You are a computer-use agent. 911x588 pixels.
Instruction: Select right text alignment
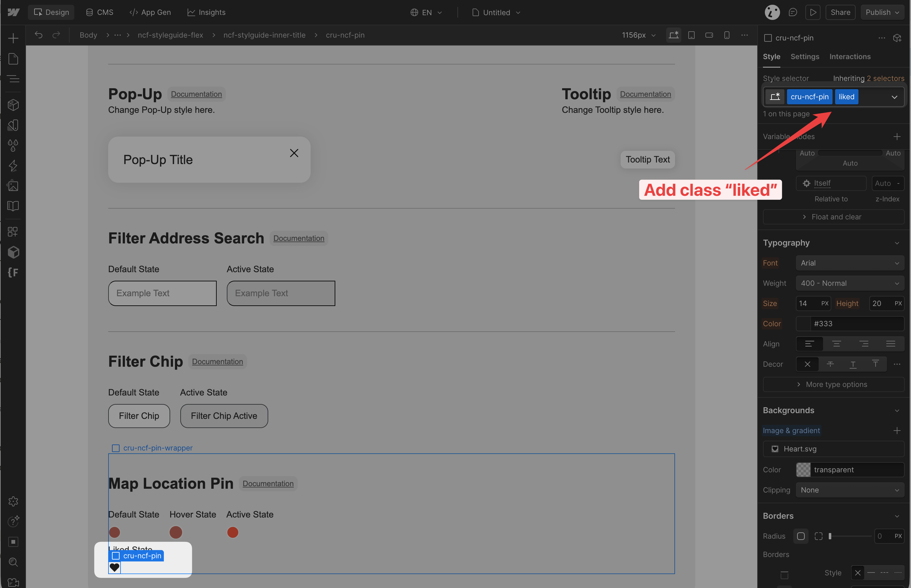864,344
